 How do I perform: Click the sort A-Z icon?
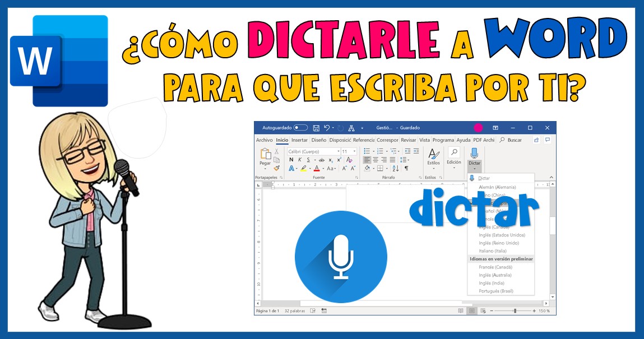click(x=396, y=168)
